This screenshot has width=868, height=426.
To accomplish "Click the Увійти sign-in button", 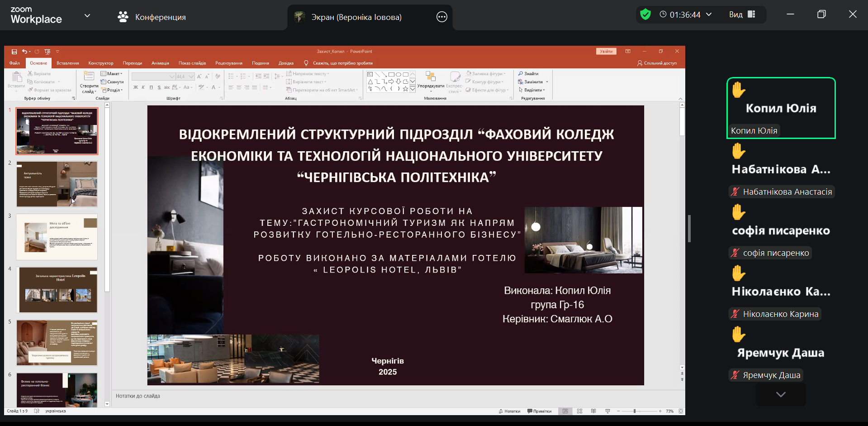I will coord(606,52).
